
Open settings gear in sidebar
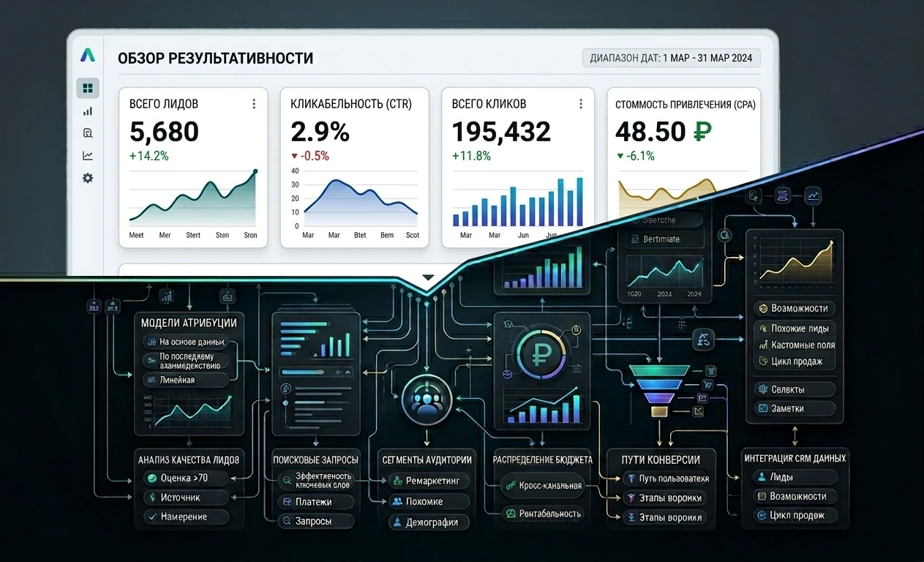[x=88, y=178]
